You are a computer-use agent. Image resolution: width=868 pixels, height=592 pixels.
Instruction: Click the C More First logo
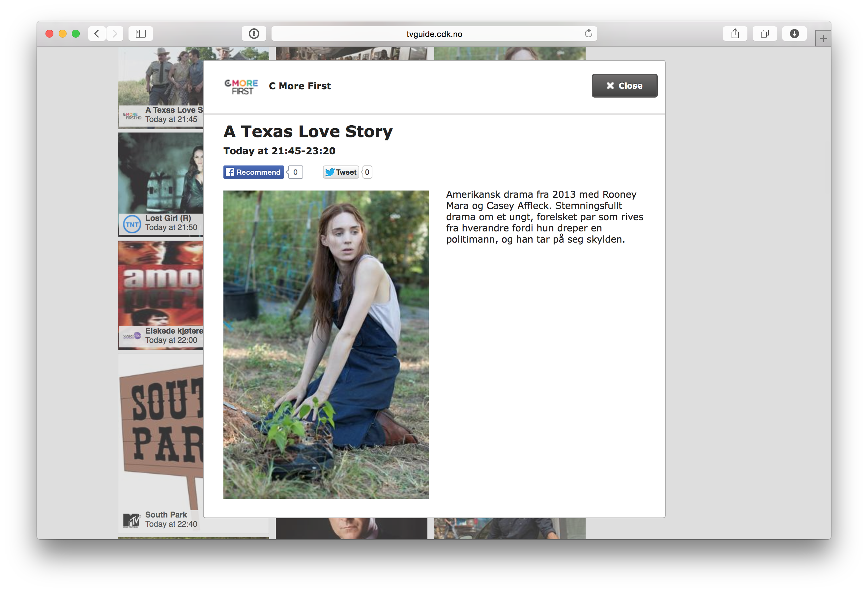241,86
